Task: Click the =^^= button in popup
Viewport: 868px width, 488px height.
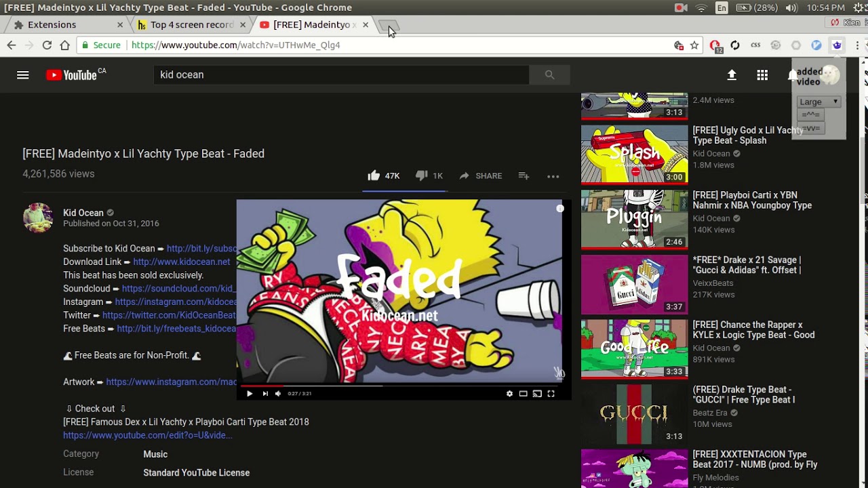Action: point(811,115)
